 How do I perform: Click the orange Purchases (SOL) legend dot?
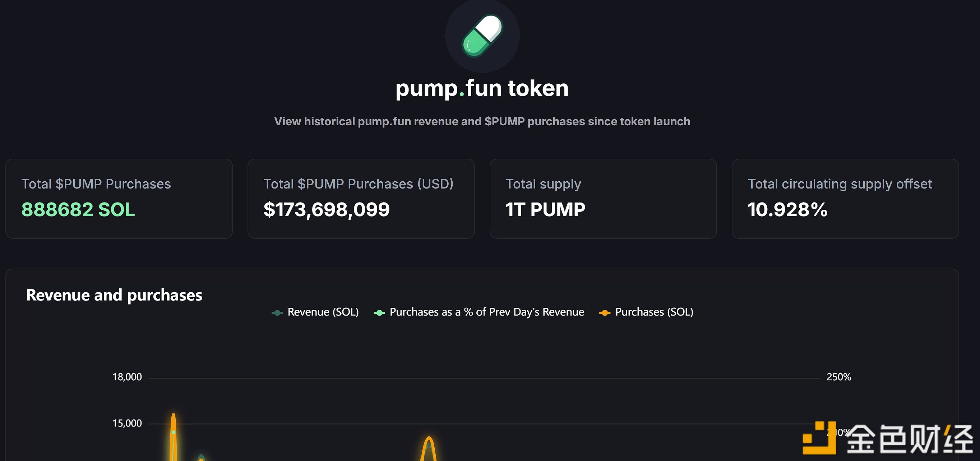pyautogui.click(x=605, y=312)
